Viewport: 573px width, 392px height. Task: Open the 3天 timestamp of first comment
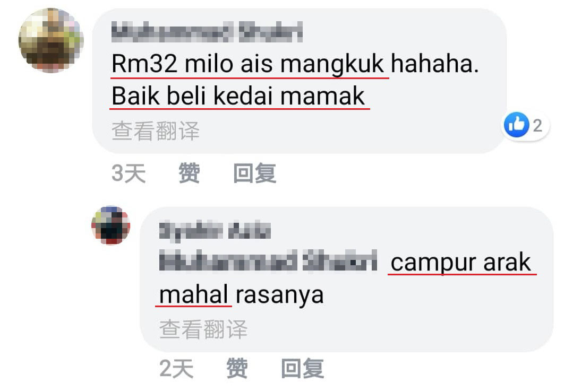[x=129, y=173]
